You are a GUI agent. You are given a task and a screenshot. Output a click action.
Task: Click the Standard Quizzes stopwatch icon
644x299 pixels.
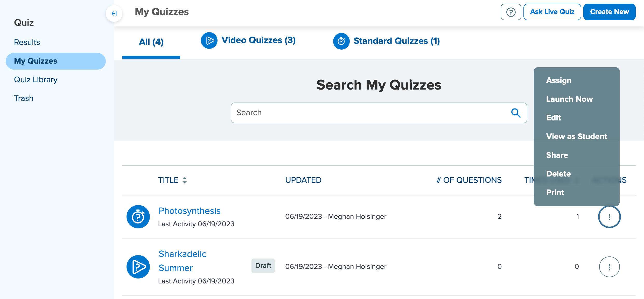pos(341,41)
